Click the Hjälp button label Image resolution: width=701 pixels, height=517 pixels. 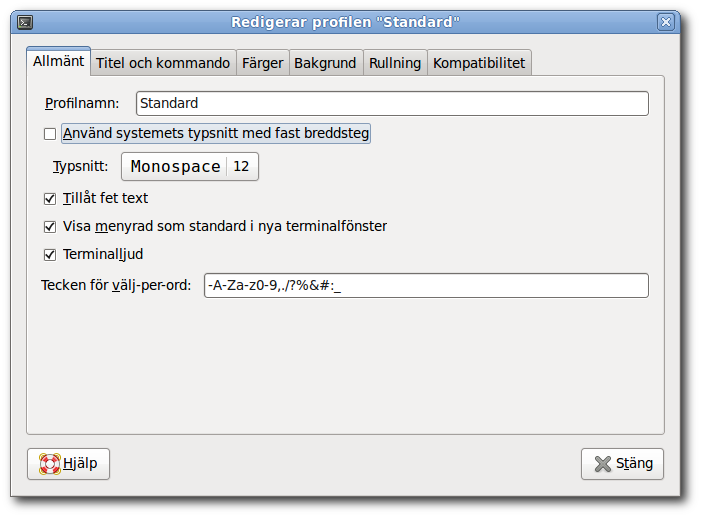coord(80,463)
